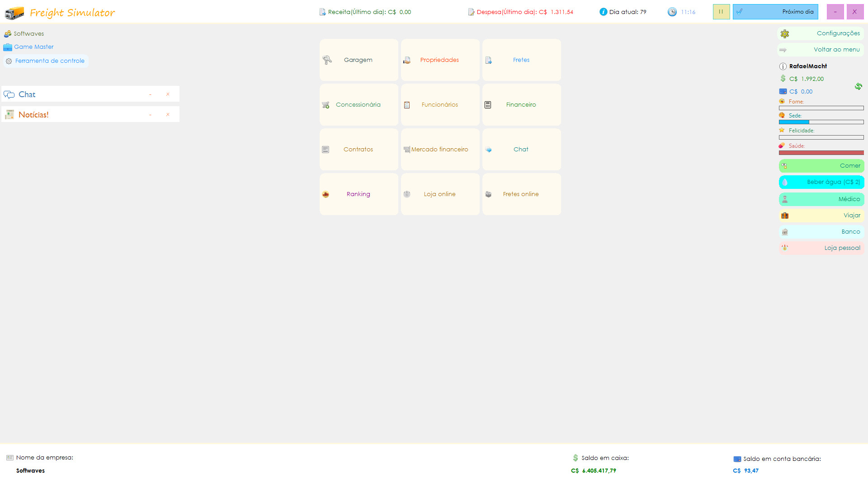Open the Fretes online tile
The height and width of the screenshot is (488, 868).
pos(521,194)
